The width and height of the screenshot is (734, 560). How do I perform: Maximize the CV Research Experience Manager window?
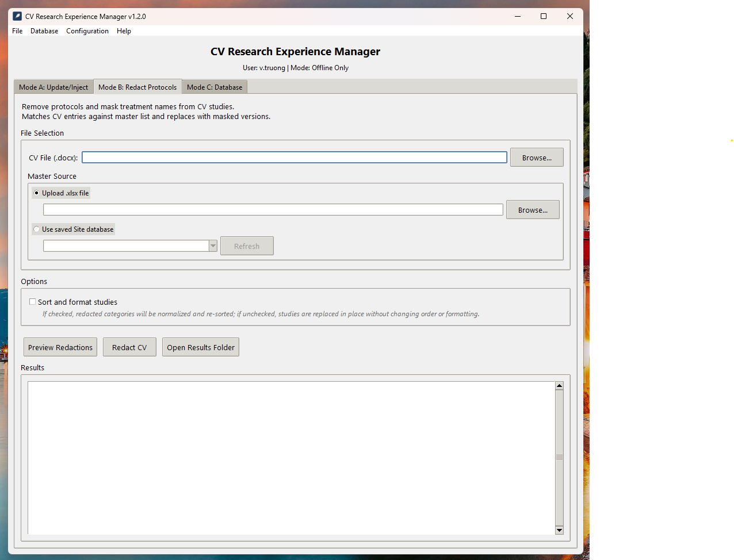coord(544,16)
